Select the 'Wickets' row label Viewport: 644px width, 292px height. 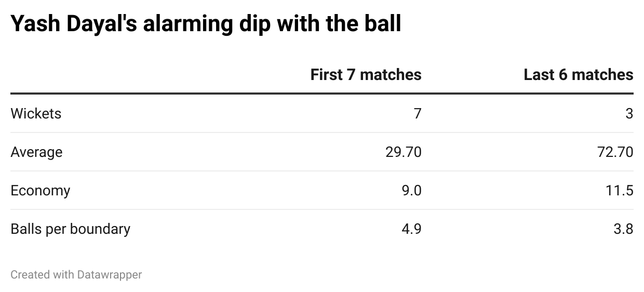(36, 113)
